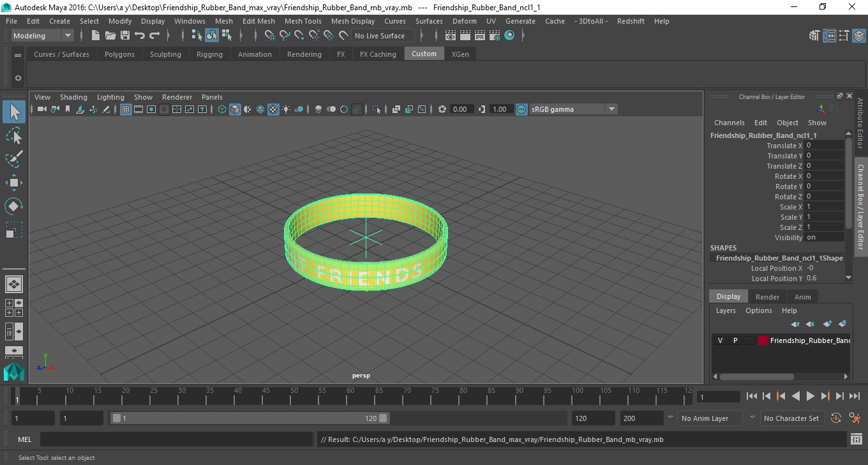Switch to the Render layer tab
Screen dimensions: 868x465
(767, 297)
